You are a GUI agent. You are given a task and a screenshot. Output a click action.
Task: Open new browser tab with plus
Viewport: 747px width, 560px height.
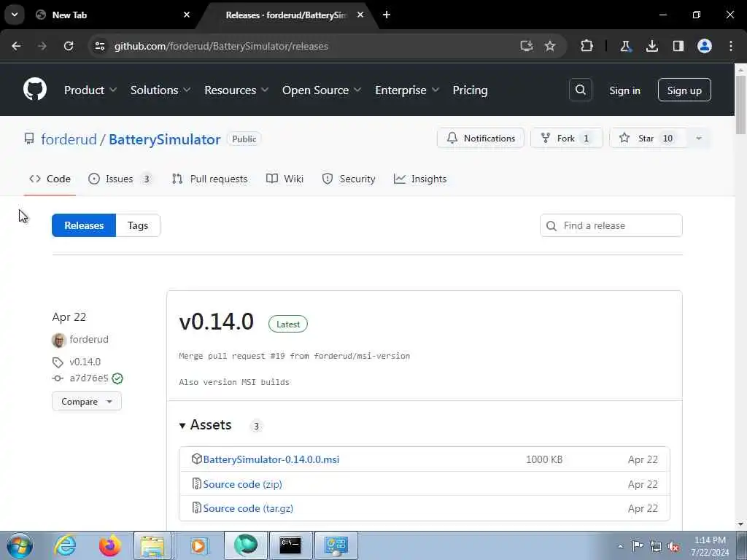pos(387,15)
